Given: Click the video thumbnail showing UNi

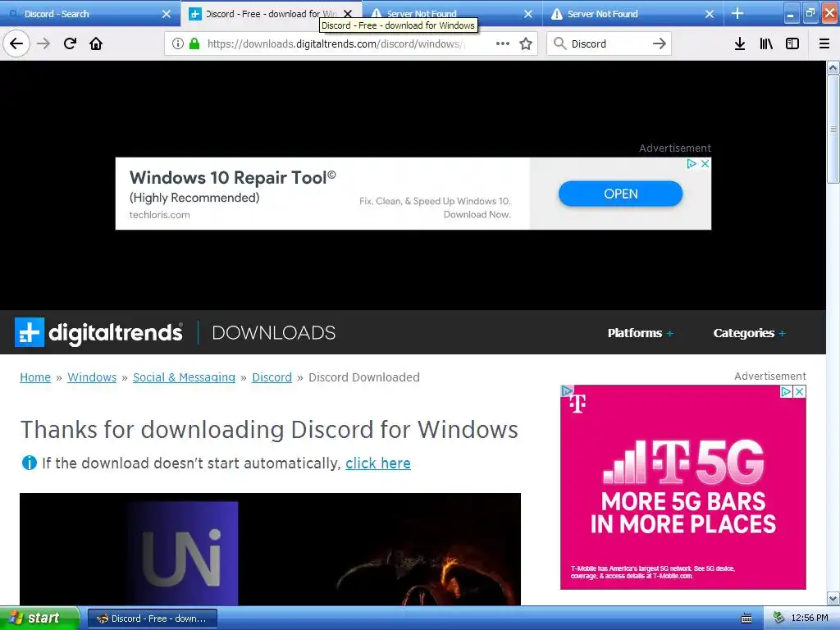Looking at the screenshot, I should [x=270, y=549].
